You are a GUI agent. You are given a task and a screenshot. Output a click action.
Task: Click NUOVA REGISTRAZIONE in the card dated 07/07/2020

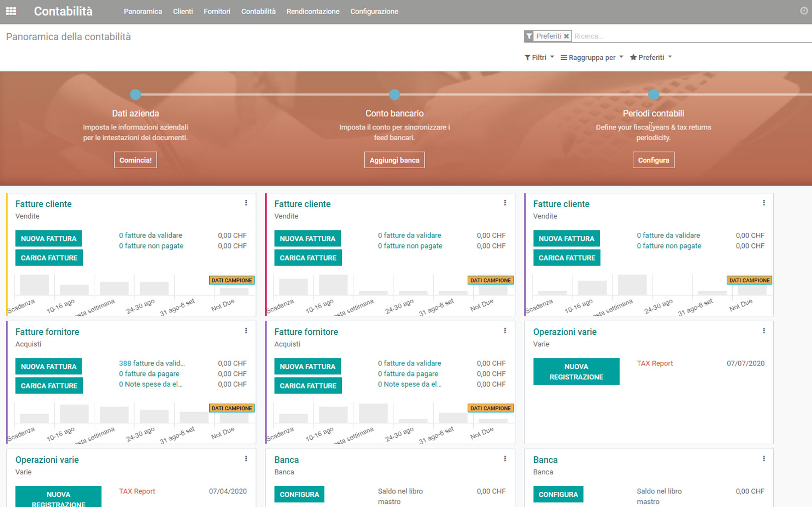[576, 371]
